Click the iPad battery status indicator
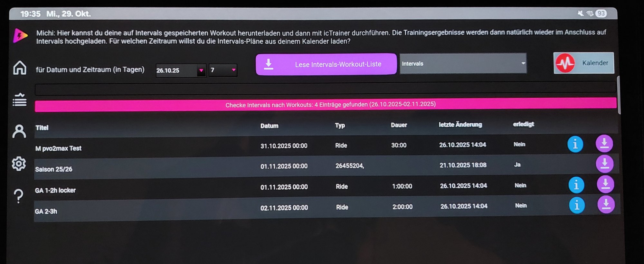 coord(601,14)
